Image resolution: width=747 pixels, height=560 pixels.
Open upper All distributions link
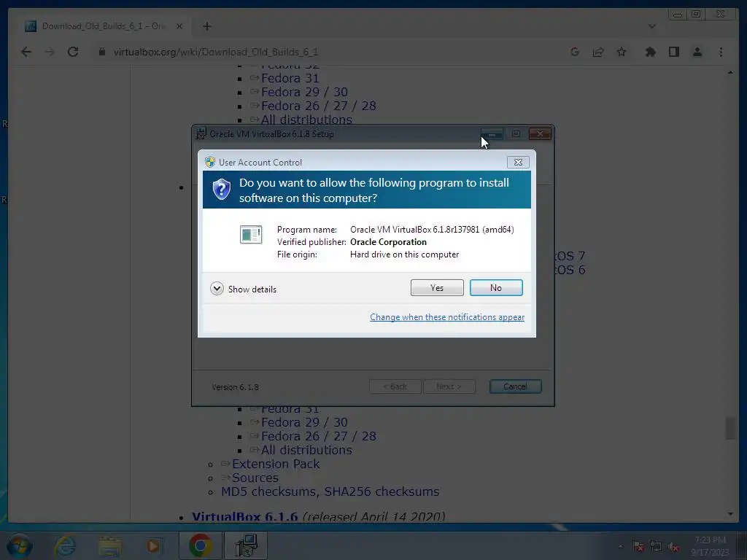[x=306, y=120]
